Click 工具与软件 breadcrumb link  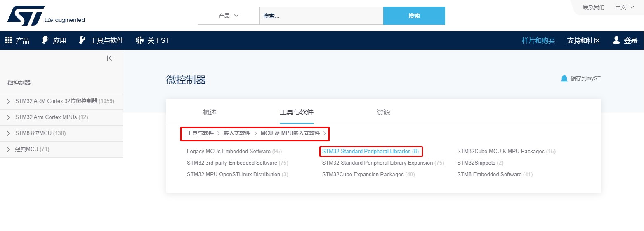coord(200,133)
